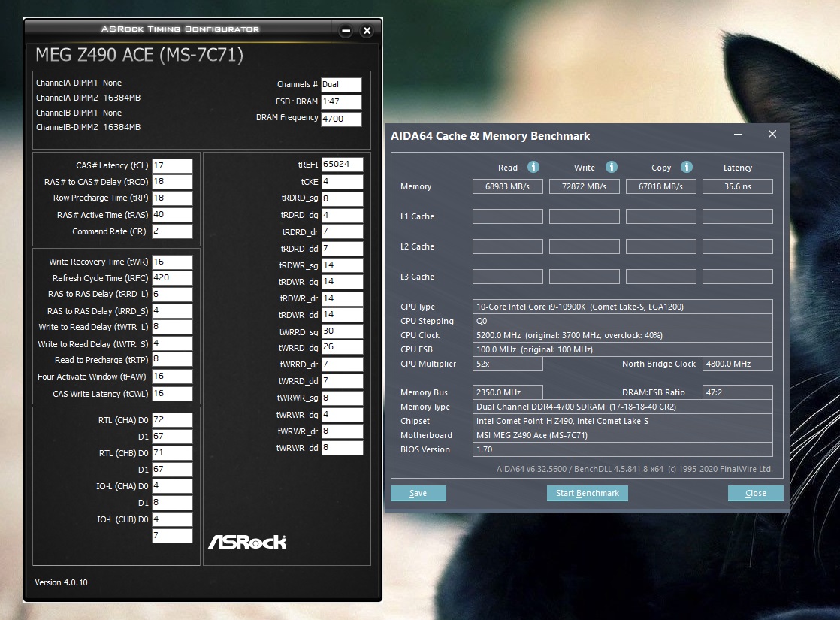Select the Write Recovery Time (tWR) field
This screenshot has height=620, width=840.
172,262
